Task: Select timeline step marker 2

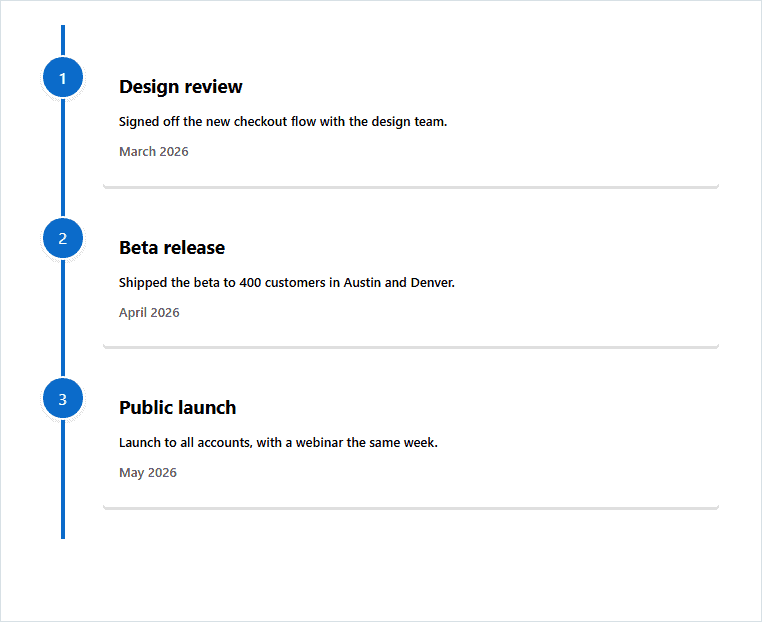Action: (63, 238)
